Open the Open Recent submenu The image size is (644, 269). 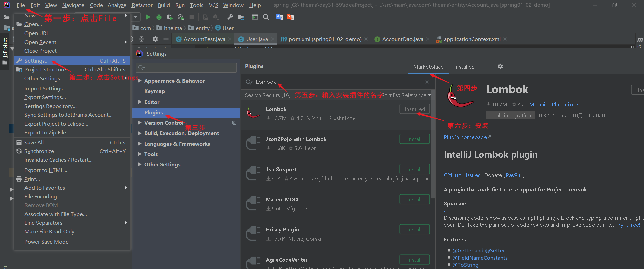[x=72, y=42]
